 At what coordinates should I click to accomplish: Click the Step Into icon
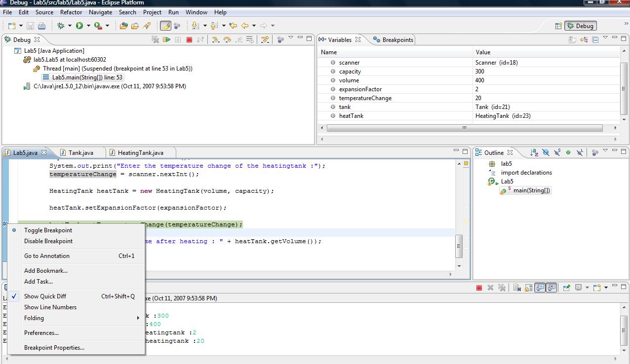coord(215,40)
